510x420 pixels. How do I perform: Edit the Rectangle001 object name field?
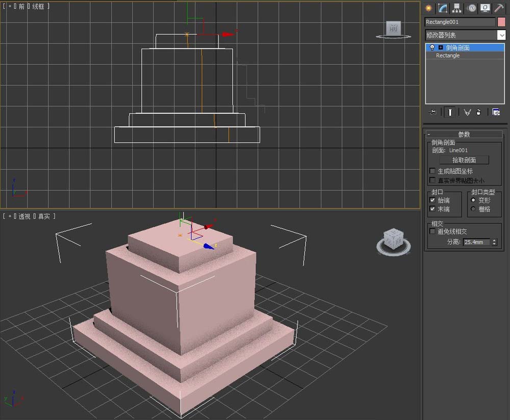(x=460, y=22)
